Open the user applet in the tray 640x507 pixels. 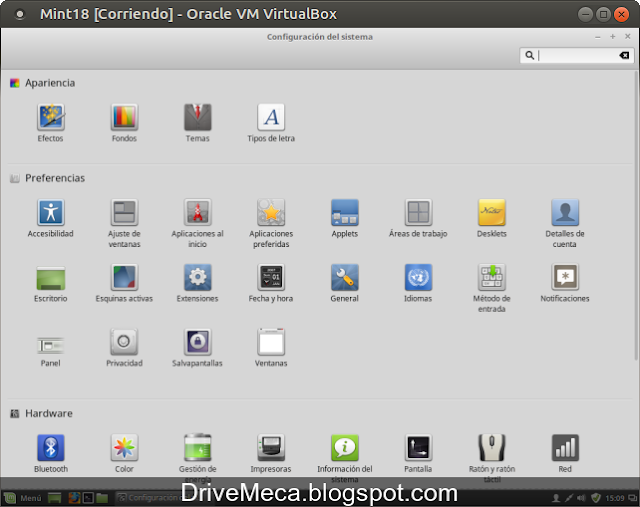(x=556, y=498)
